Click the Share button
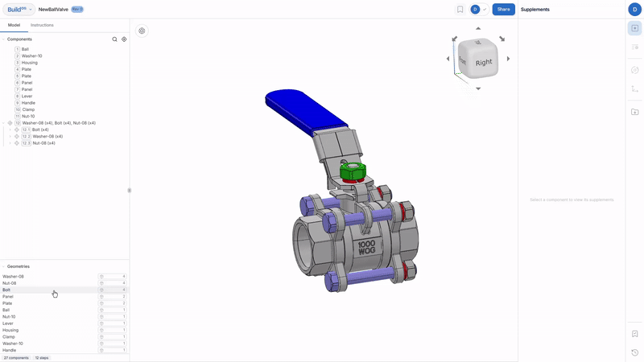 [x=503, y=10]
